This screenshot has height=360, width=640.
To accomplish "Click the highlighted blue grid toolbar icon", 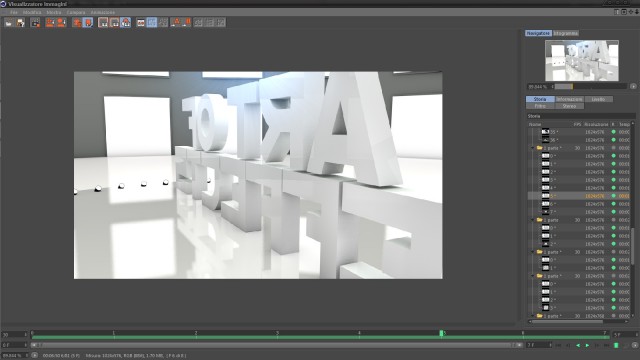I will (152, 23).
